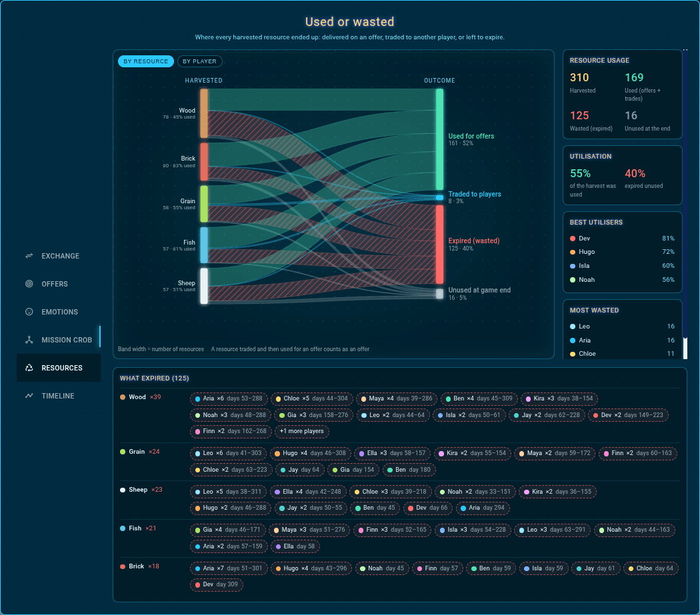Click Hugo's 72% row in Best Utilisers
Viewport: 700px width, 615px height.
622,252
